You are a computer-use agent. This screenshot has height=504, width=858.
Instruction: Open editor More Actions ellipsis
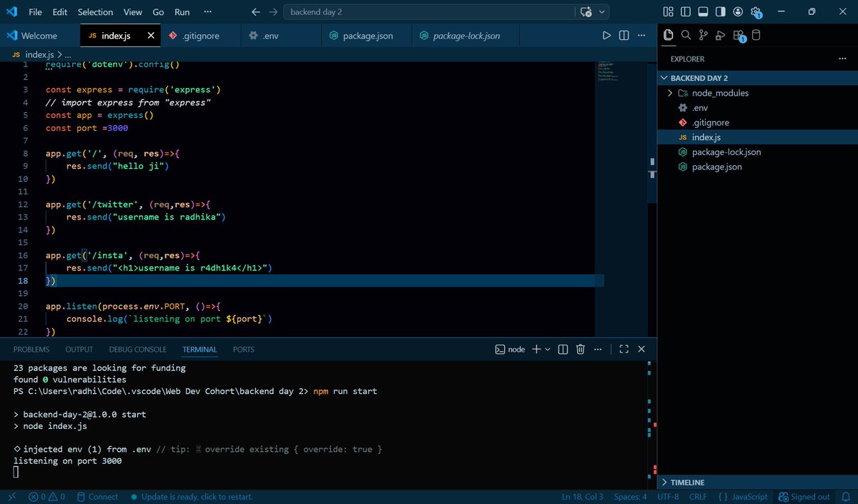(x=641, y=35)
